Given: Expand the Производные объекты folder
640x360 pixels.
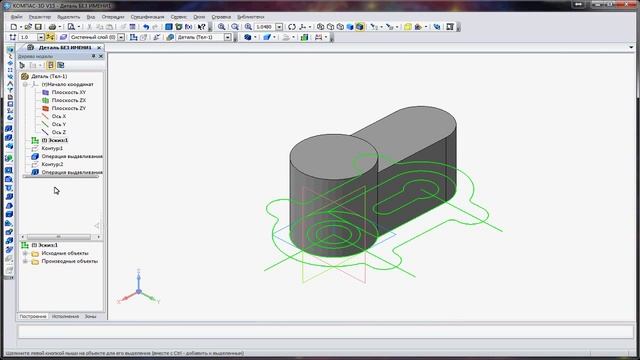Looking at the screenshot, I should coord(25,261).
